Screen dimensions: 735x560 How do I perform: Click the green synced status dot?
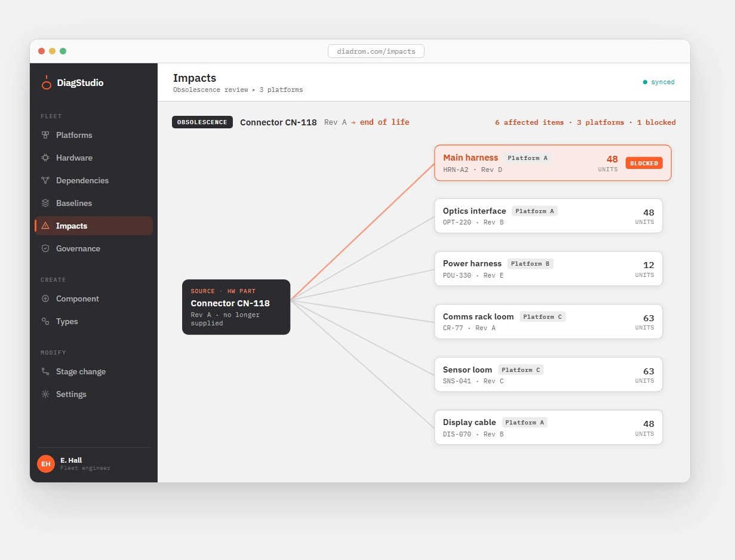pyautogui.click(x=645, y=82)
